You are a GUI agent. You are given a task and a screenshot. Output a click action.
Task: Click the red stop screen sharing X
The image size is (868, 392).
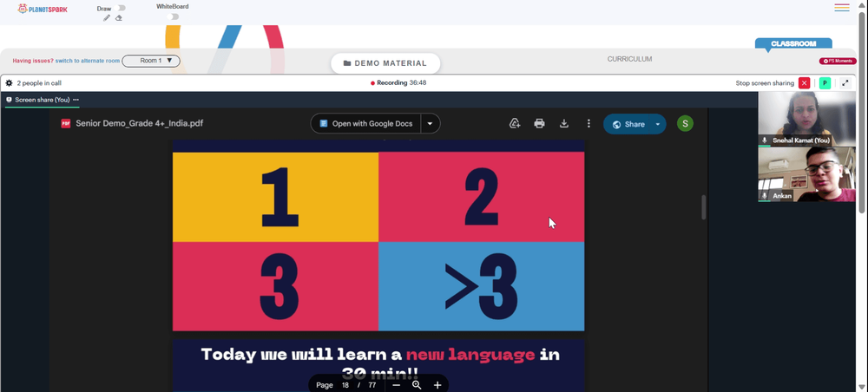pyautogui.click(x=805, y=83)
